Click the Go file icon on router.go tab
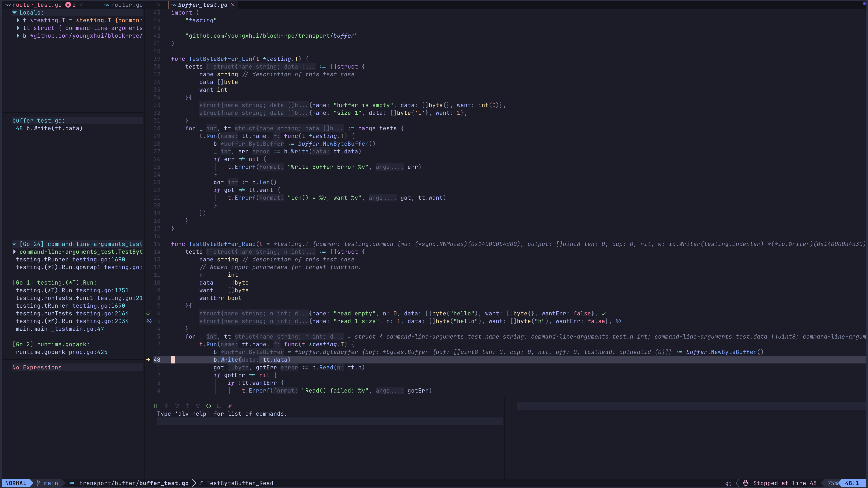This screenshot has height=488, width=868. click(107, 5)
